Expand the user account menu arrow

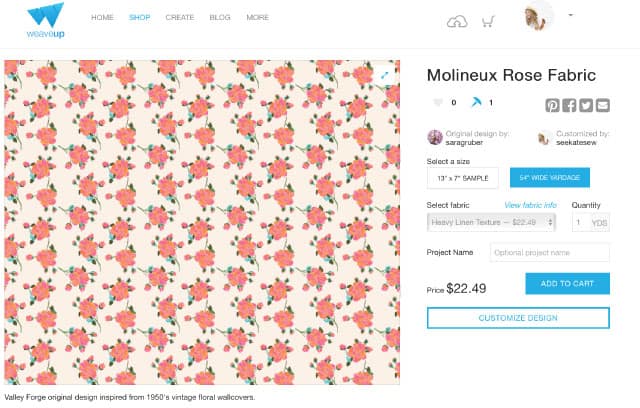[x=571, y=15]
